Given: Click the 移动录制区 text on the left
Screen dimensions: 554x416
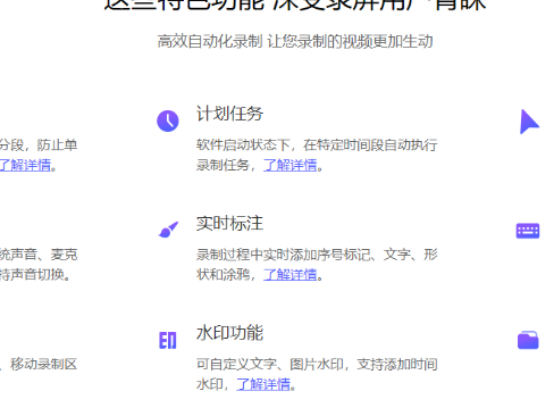Looking at the screenshot, I should click(x=43, y=364).
